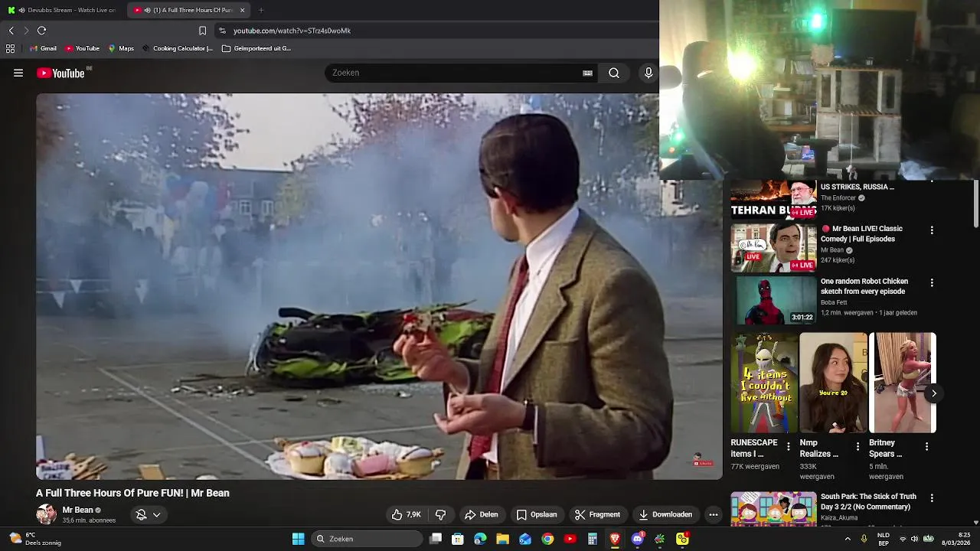Viewport: 980px width, 551px height.
Task: Reload the page with the refresh icon
Action: (41, 31)
